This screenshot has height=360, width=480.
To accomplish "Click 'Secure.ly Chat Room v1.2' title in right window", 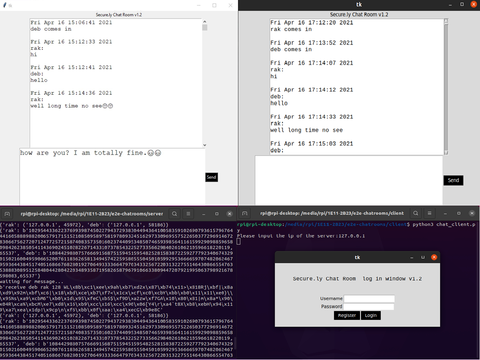I will click(359, 14).
